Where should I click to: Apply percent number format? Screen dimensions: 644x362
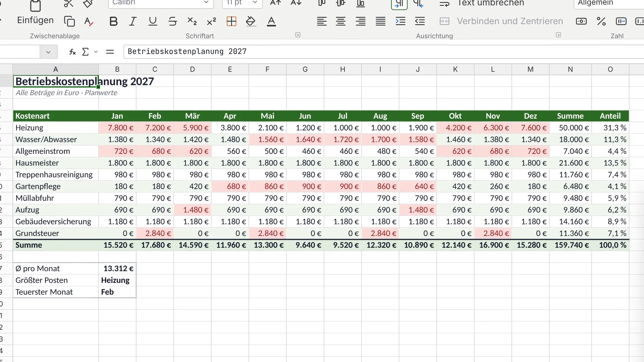(601, 21)
